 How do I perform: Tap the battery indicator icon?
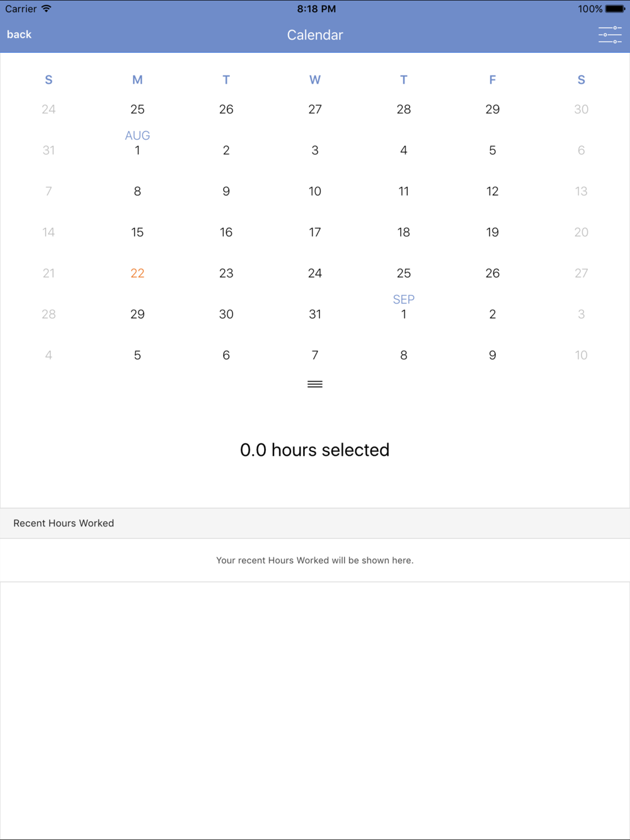(615, 9)
